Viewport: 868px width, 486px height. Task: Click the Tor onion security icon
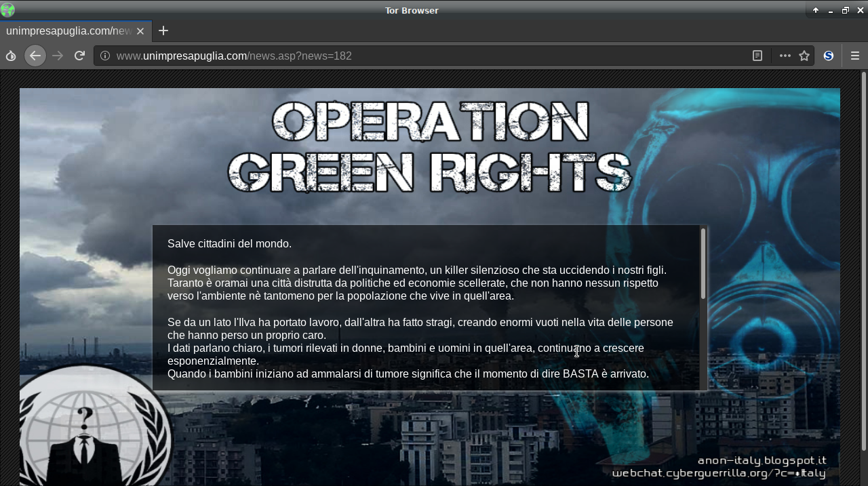pos(11,56)
